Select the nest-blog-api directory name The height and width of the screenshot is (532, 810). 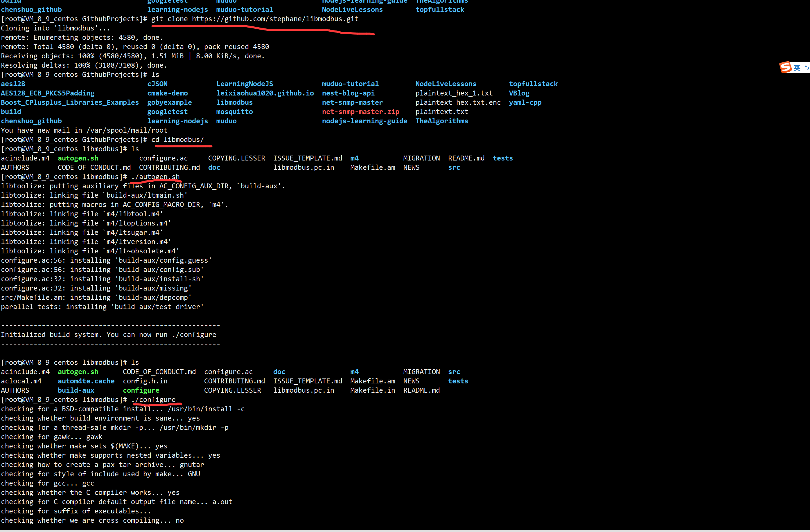click(x=348, y=93)
